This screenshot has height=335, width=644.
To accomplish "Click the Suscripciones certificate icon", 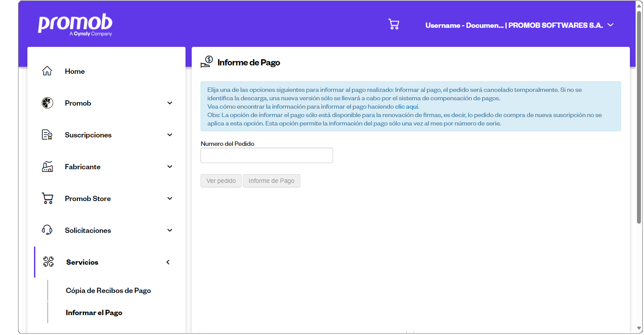I will point(47,135).
